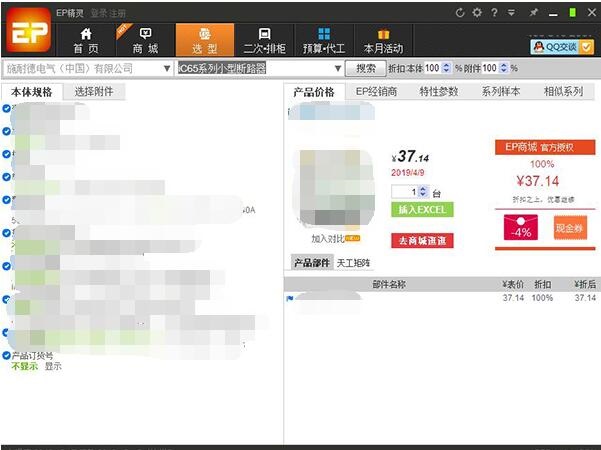Click the pin window icon
This screenshot has width=601, height=450.
pyautogui.click(x=533, y=13)
